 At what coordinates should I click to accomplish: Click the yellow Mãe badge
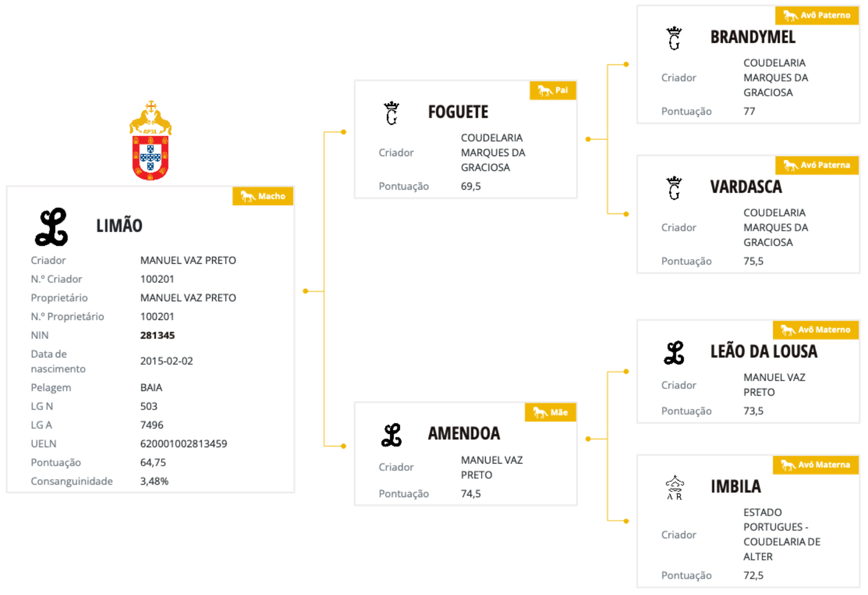pos(550,413)
